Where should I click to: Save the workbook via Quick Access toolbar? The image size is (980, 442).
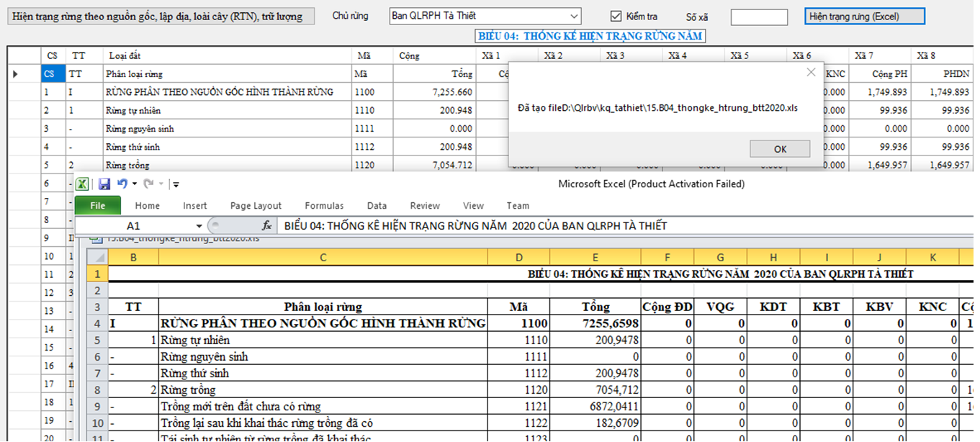pos(104,184)
